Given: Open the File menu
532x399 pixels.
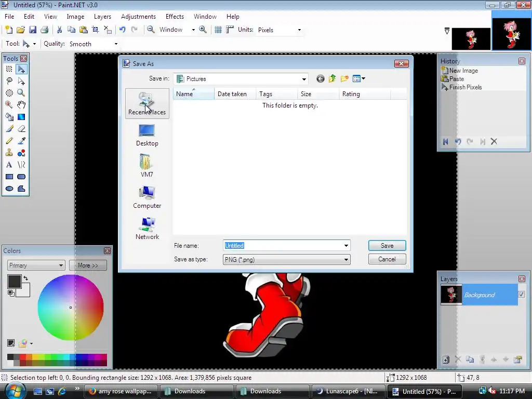Looking at the screenshot, I should pyautogui.click(x=9, y=16).
